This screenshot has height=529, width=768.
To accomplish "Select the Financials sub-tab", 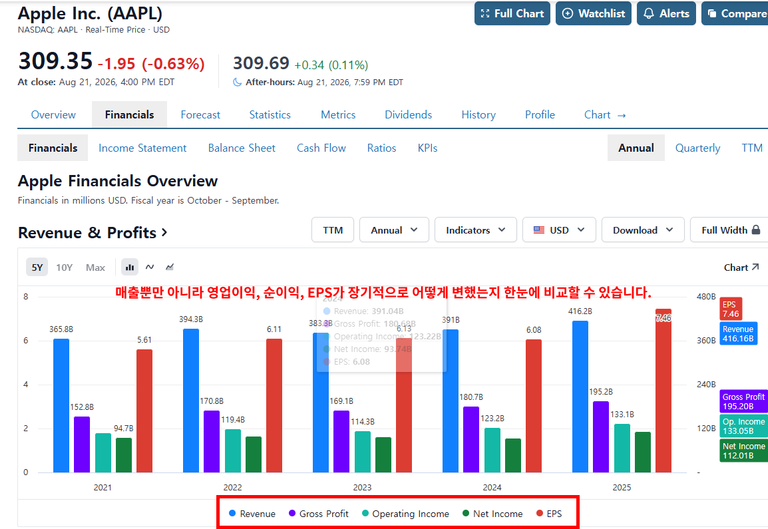I will [53, 148].
